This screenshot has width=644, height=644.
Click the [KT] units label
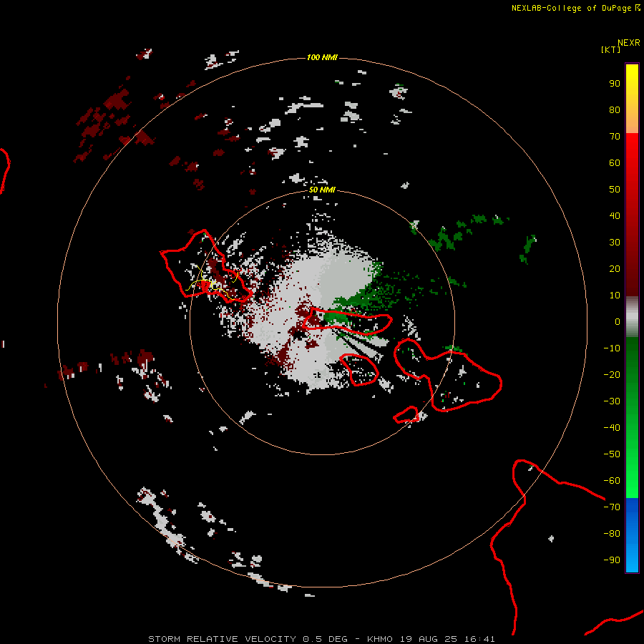tap(611, 49)
